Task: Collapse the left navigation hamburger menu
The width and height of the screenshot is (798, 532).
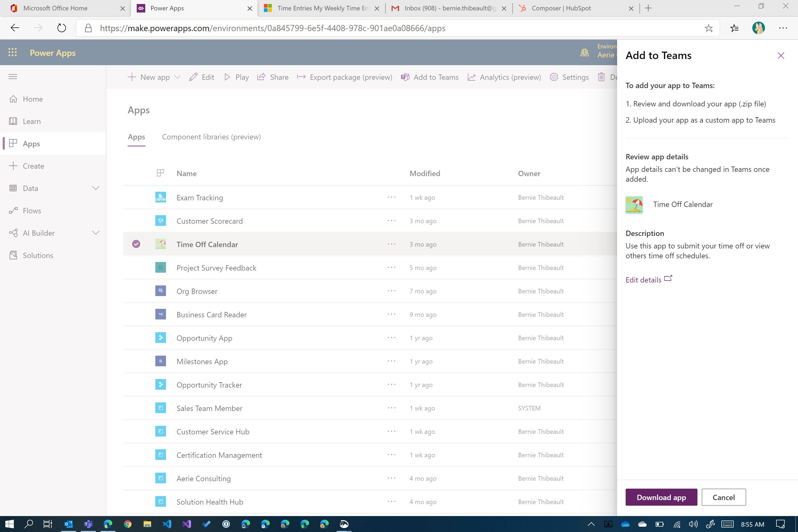Action: click(13, 77)
